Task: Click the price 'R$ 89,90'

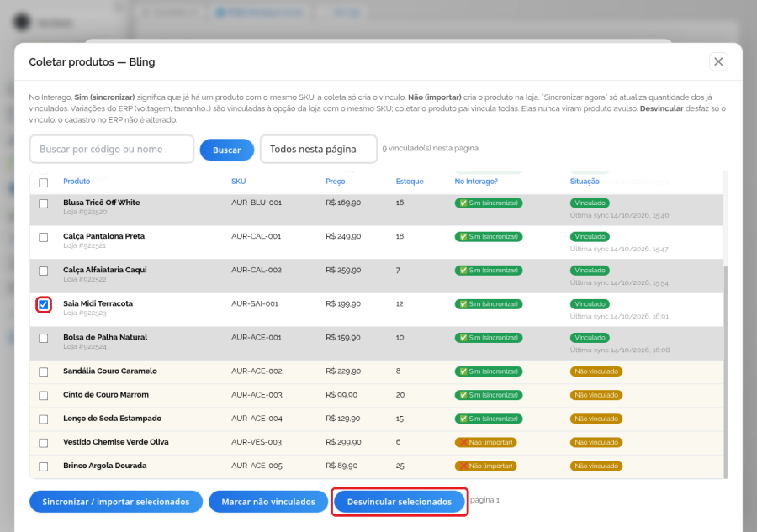Action: click(x=341, y=466)
